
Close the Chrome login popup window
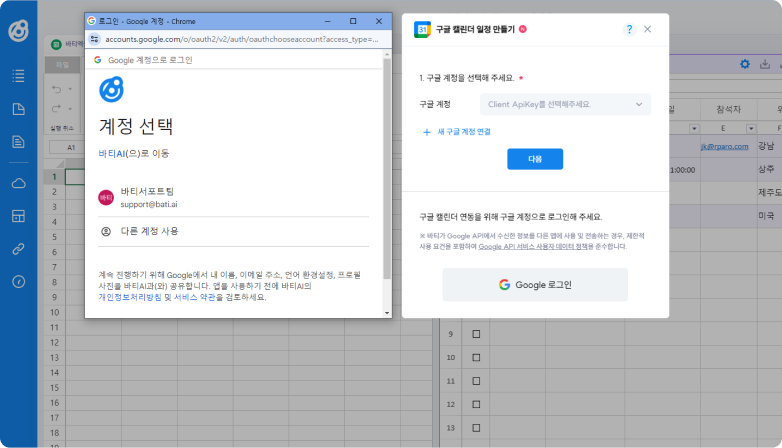379,21
